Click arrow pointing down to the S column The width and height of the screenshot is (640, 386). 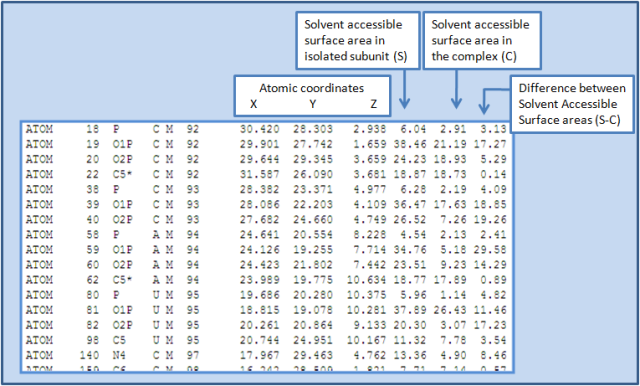tap(404, 89)
